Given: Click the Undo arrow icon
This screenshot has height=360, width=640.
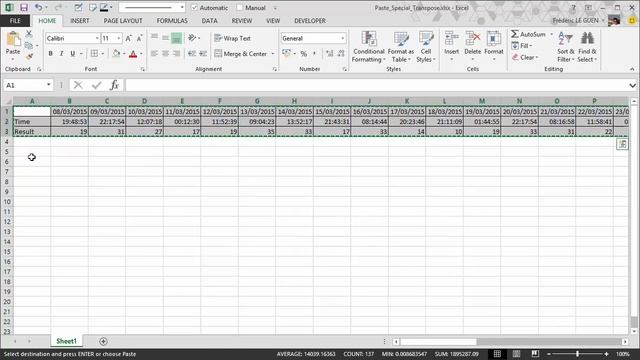Looking at the screenshot, I should point(38,8).
